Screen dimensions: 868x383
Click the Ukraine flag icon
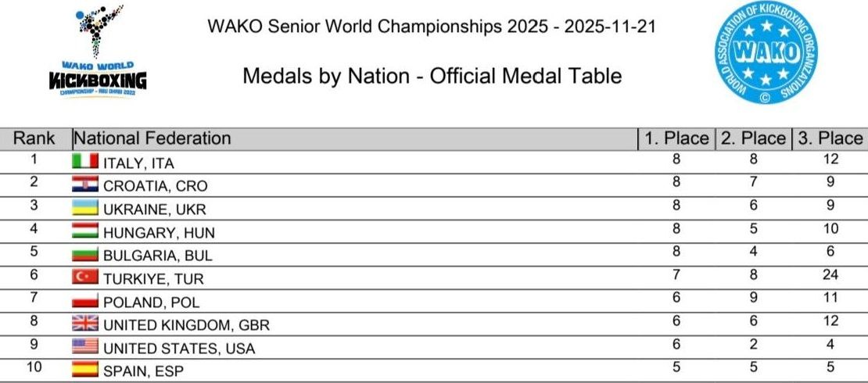click(85, 208)
